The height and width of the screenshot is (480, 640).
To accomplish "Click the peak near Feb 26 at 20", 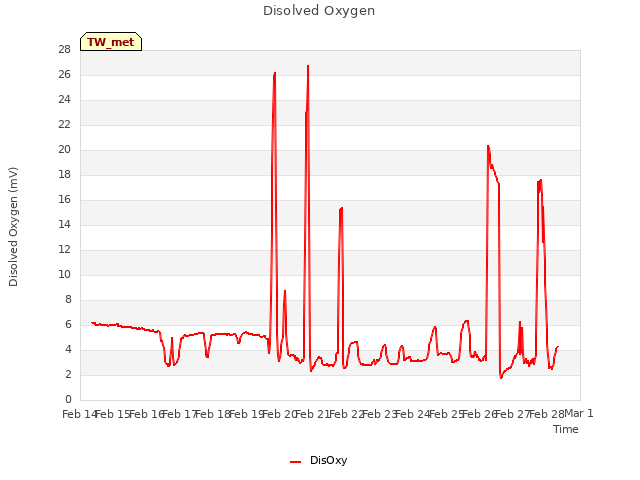I will 488,146.
